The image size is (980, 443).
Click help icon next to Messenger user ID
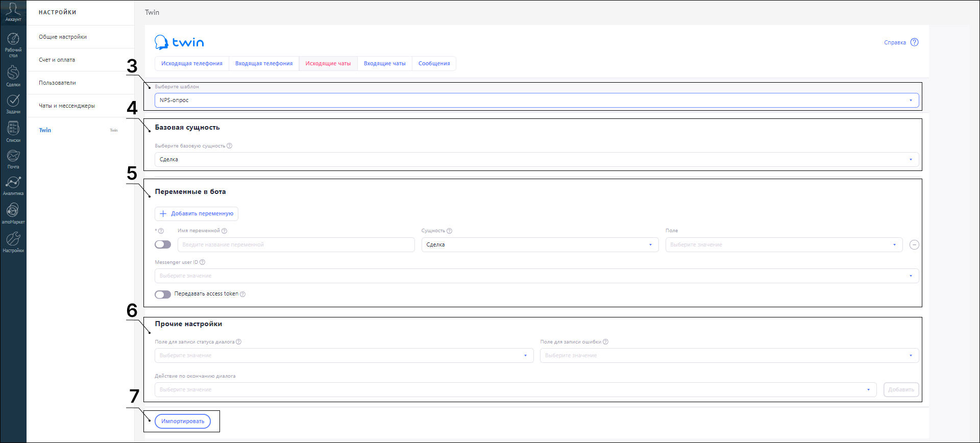click(x=202, y=262)
